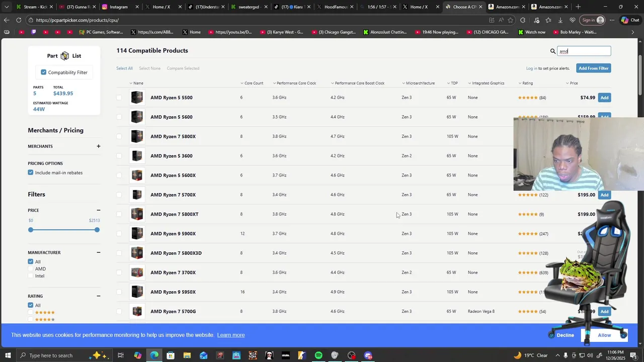Switch to the Stream - Kick tab
The height and width of the screenshot is (362, 644).
coord(34,7)
